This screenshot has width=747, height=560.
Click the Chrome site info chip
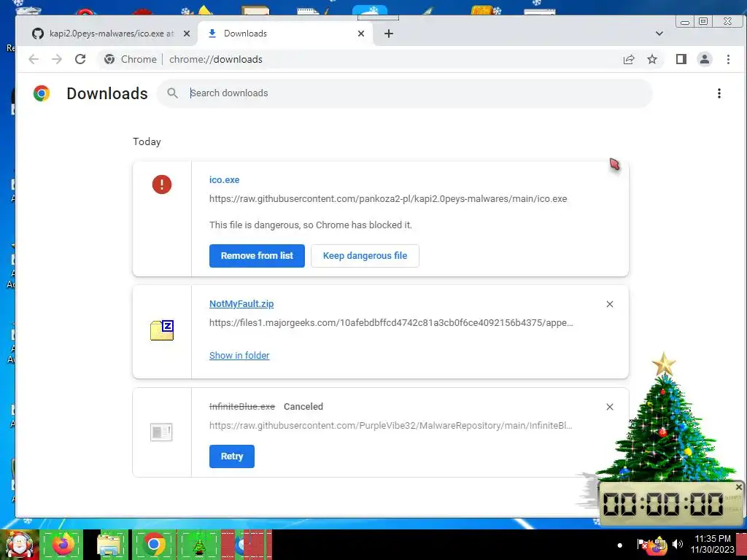click(x=130, y=59)
